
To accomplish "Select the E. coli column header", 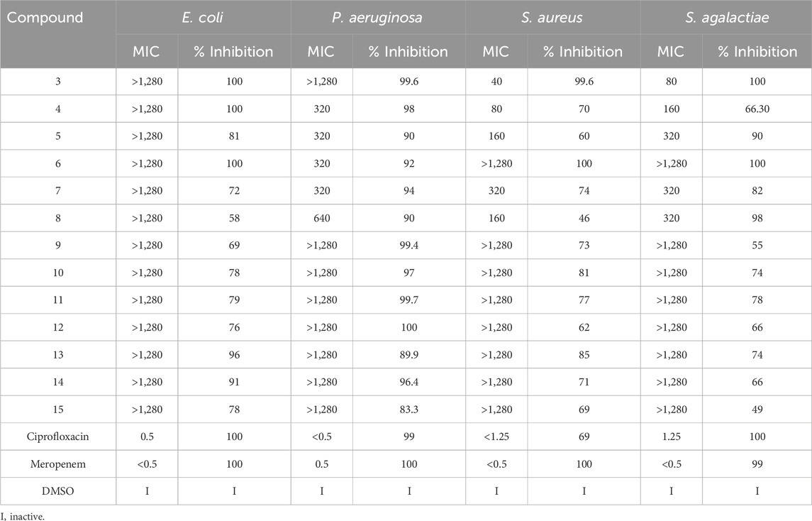I will click(x=204, y=17).
